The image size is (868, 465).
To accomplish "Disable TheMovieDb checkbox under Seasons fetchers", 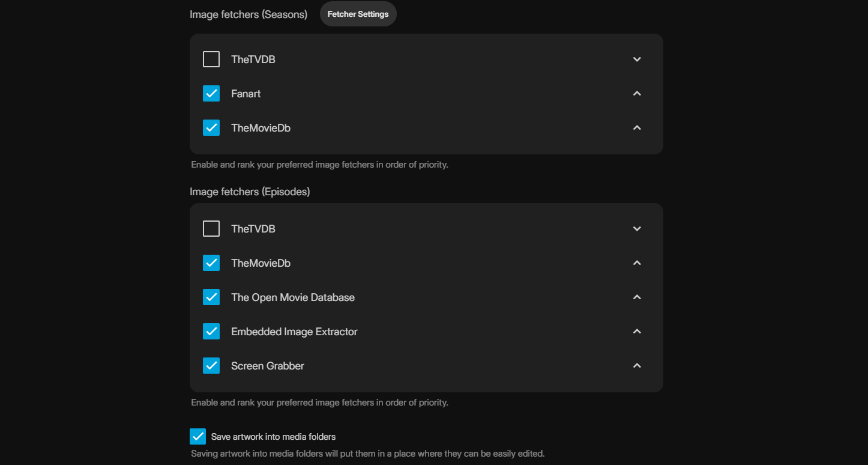I will 211,128.
